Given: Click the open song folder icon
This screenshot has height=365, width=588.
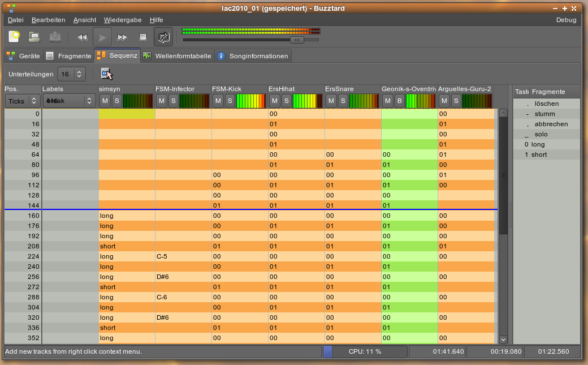Looking at the screenshot, I should (x=34, y=37).
